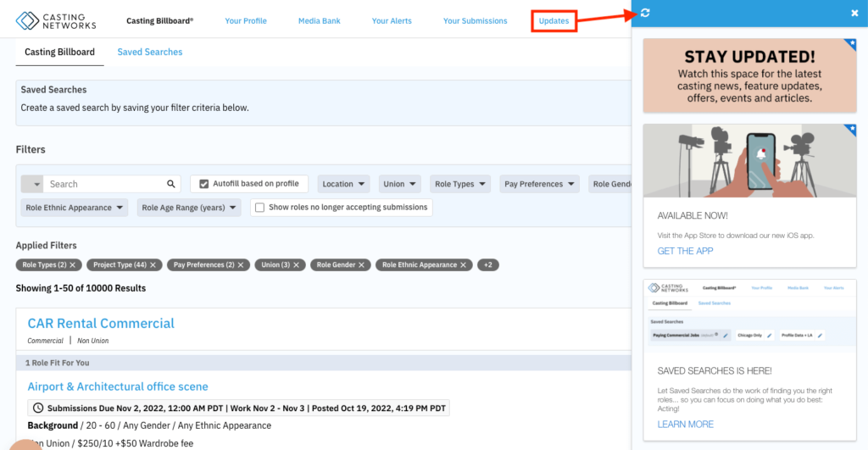Remove the Pay Preferences (2) filter
The image size is (868, 450).
(241, 265)
